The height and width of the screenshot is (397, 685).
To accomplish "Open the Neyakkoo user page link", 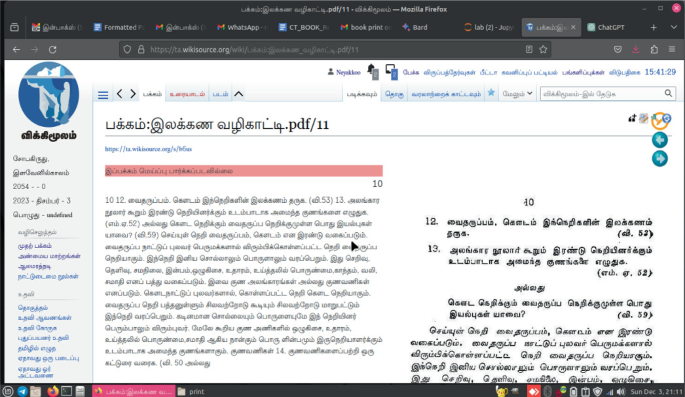I will (x=348, y=72).
